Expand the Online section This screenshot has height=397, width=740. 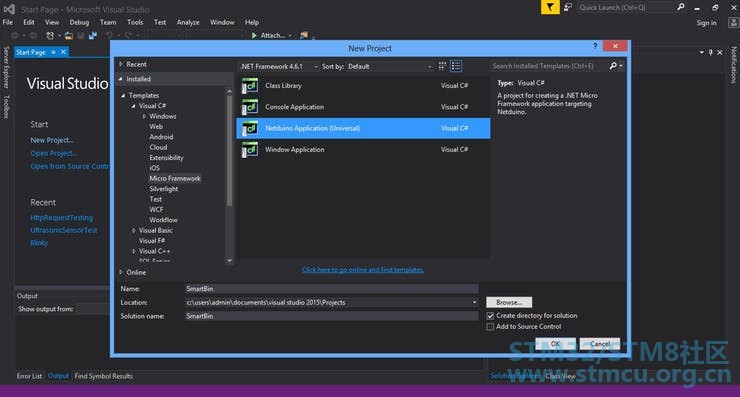121,272
